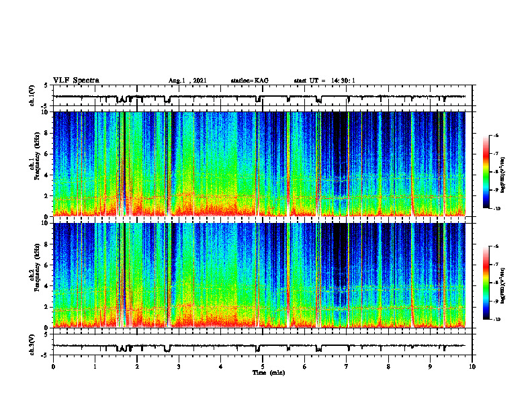Select the "start UT = 14:30: 1" text

tap(324, 81)
